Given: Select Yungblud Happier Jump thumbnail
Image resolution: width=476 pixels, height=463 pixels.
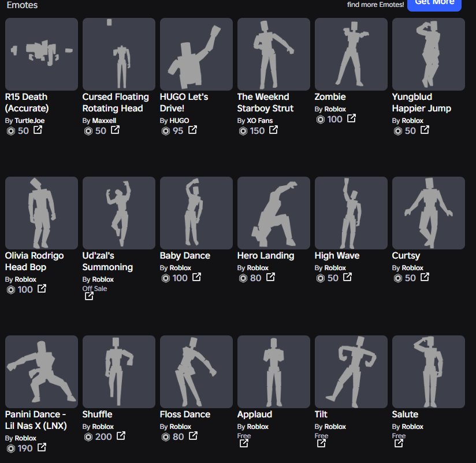Looking at the screenshot, I should coord(429,54).
